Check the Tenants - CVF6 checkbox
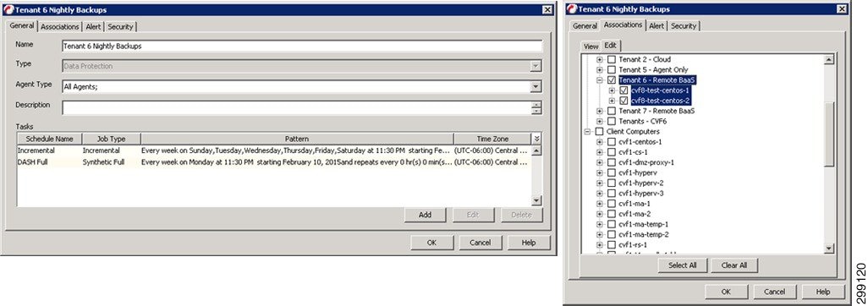Viewport: 868px width, 306px height. 612,121
